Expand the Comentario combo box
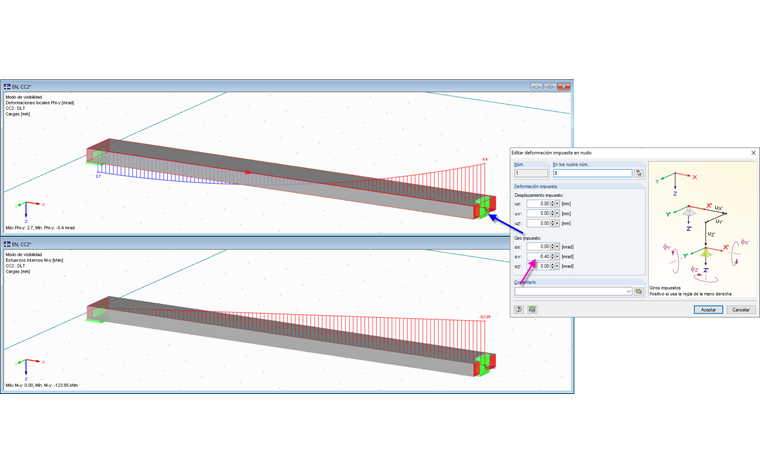760x473 pixels. (629, 291)
